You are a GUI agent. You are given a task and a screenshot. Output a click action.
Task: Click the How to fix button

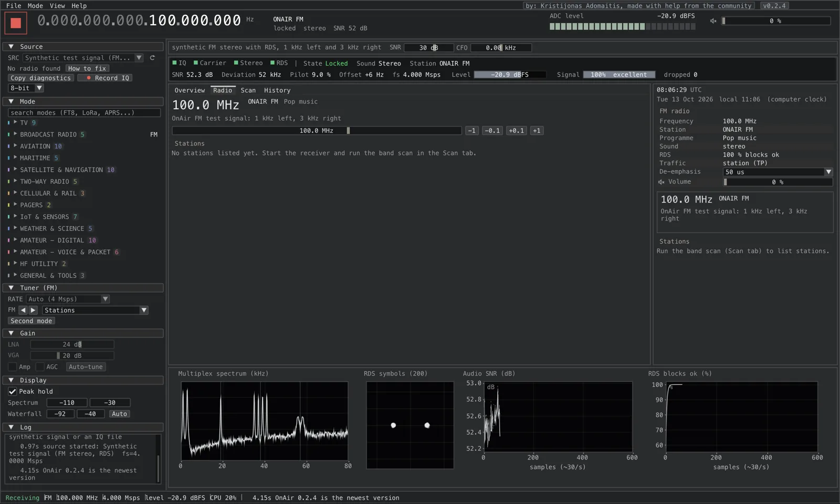tap(87, 68)
